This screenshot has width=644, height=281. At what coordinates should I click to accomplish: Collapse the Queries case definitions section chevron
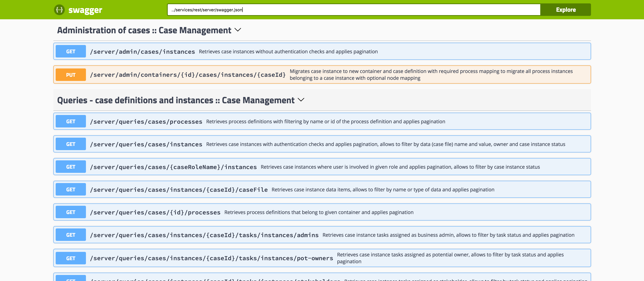point(301,100)
